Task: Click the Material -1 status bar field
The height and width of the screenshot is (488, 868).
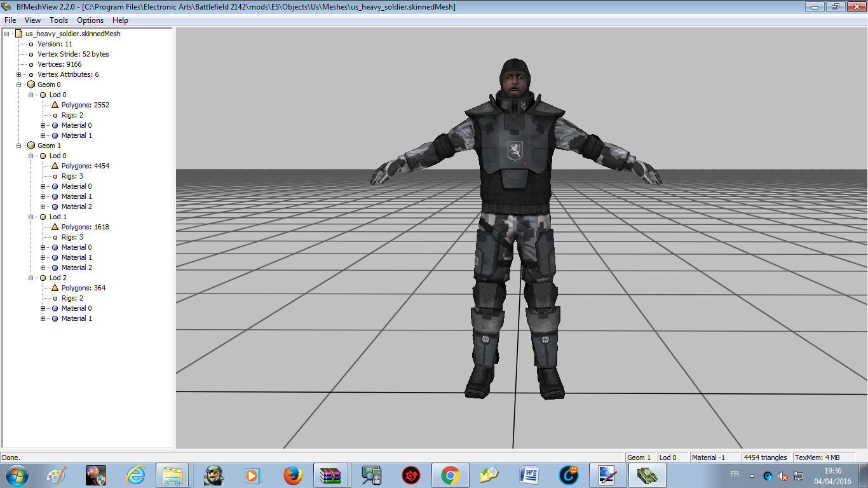Action: pos(714,457)
